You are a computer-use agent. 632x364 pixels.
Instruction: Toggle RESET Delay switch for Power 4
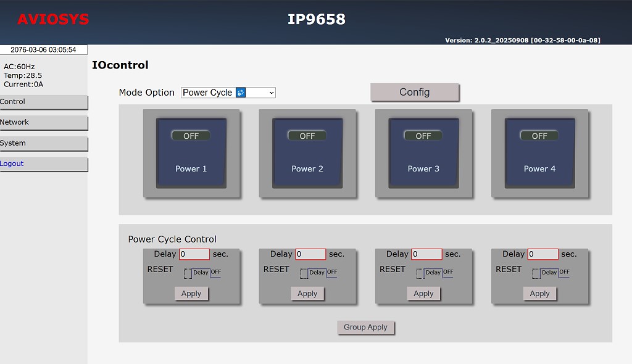(x=550, y=273)
